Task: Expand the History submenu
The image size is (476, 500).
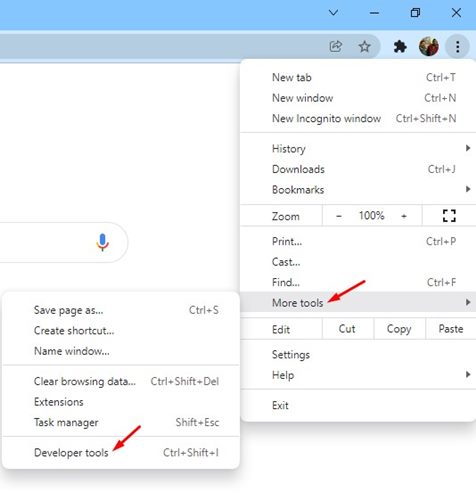Action: (x=357, y=148)
